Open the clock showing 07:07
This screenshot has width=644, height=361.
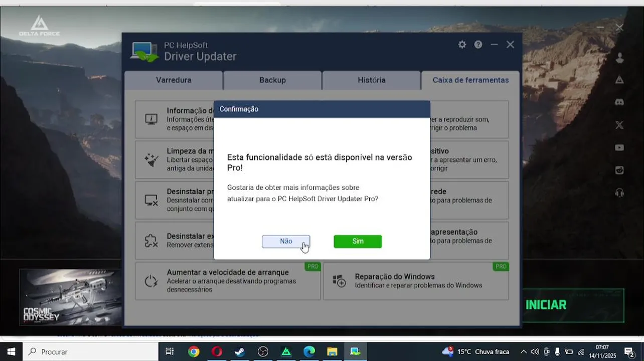[x=602, y=351]
